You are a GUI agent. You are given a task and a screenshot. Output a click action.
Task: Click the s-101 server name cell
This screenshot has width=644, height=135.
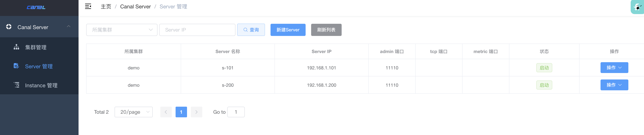pos(227,68)
